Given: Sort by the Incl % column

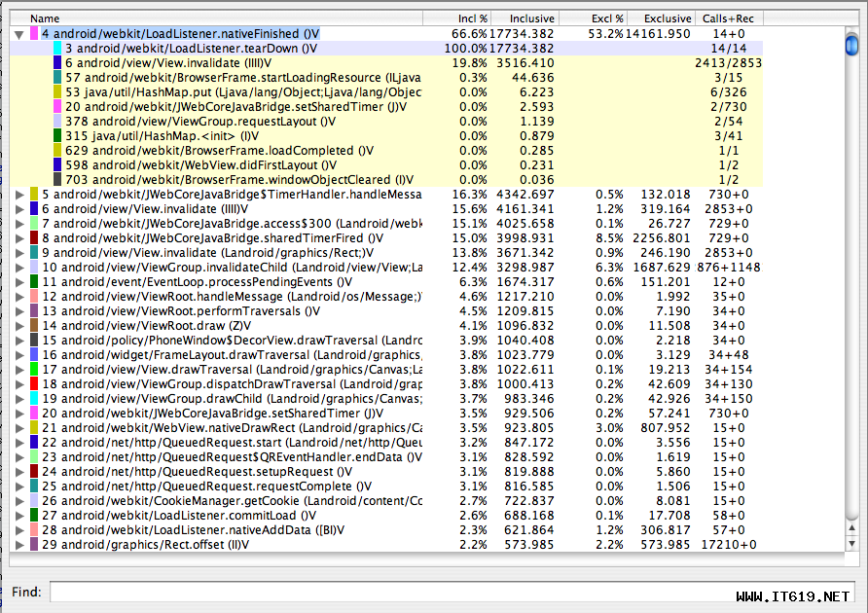Looking at the screenshot, I should click(x=473, y=18).
